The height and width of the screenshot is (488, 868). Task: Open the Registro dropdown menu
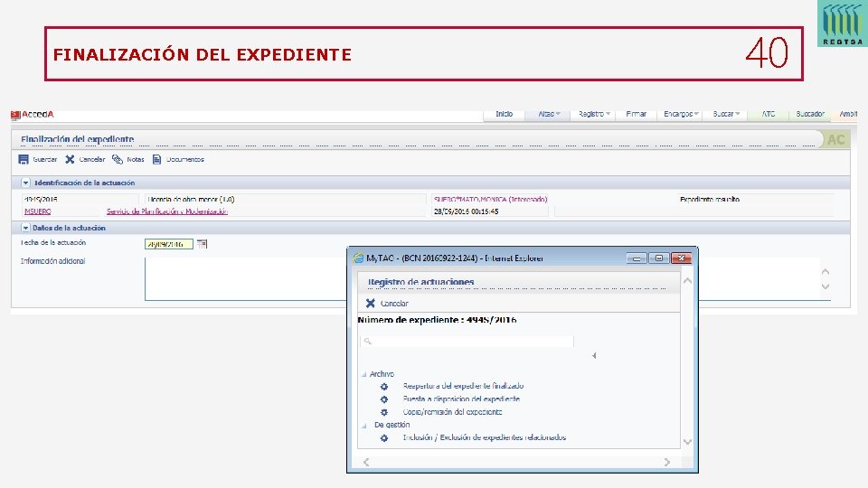594,114
